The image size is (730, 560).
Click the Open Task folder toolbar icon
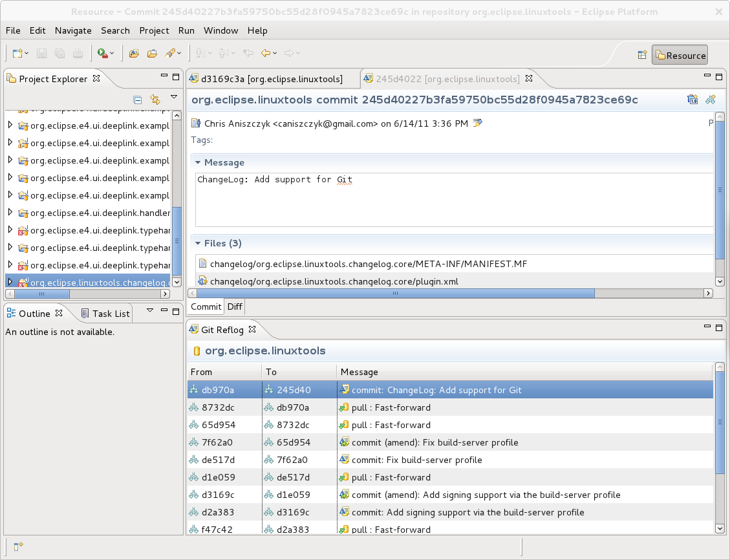(x=152, y=53)
